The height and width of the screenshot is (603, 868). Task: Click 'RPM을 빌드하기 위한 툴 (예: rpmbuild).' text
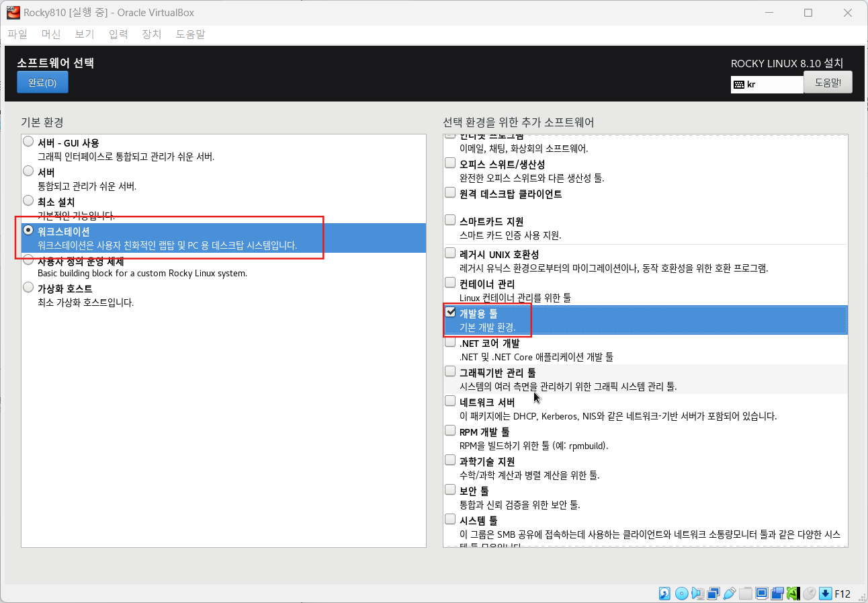click(x=534, y=445)
